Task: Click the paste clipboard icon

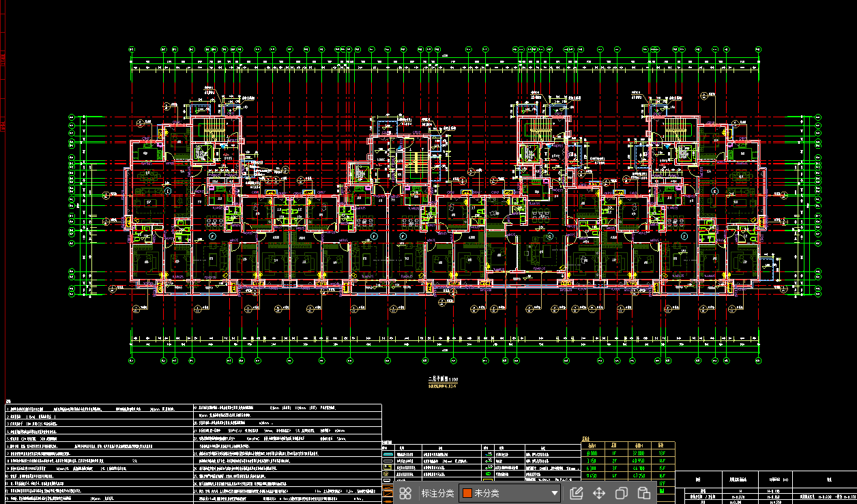Action: pyautogui.click(x=643, y=493)
